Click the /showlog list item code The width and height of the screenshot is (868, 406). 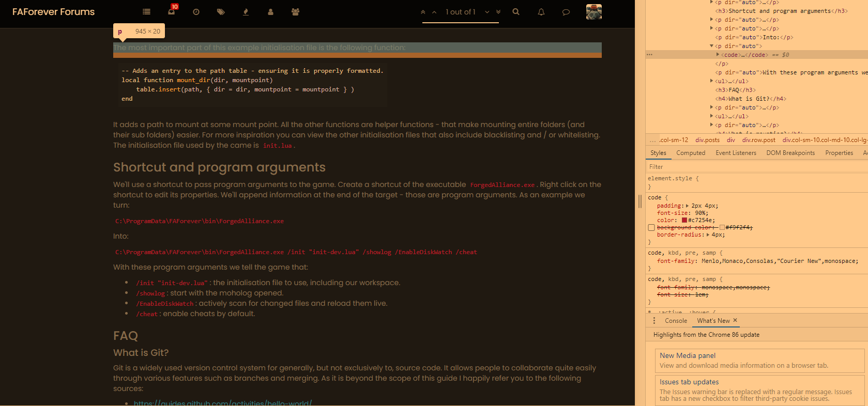[150, 293]
